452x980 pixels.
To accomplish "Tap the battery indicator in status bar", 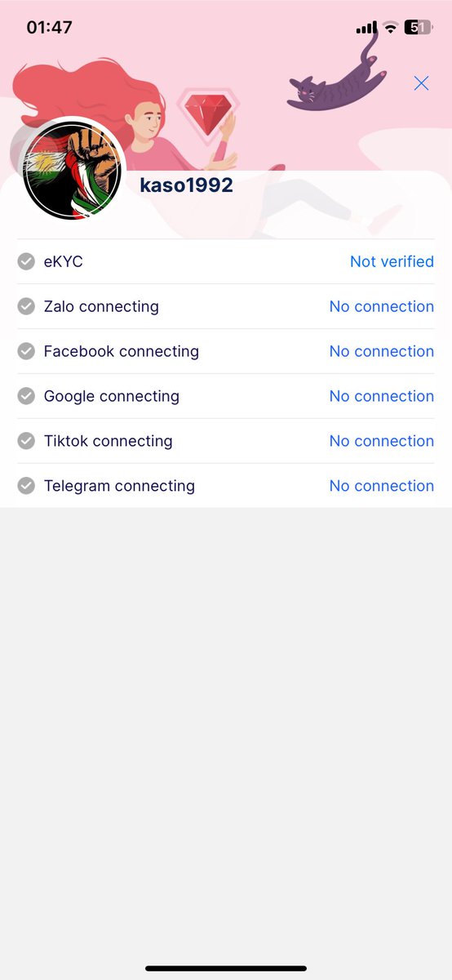I will click(x=418, y=27).
